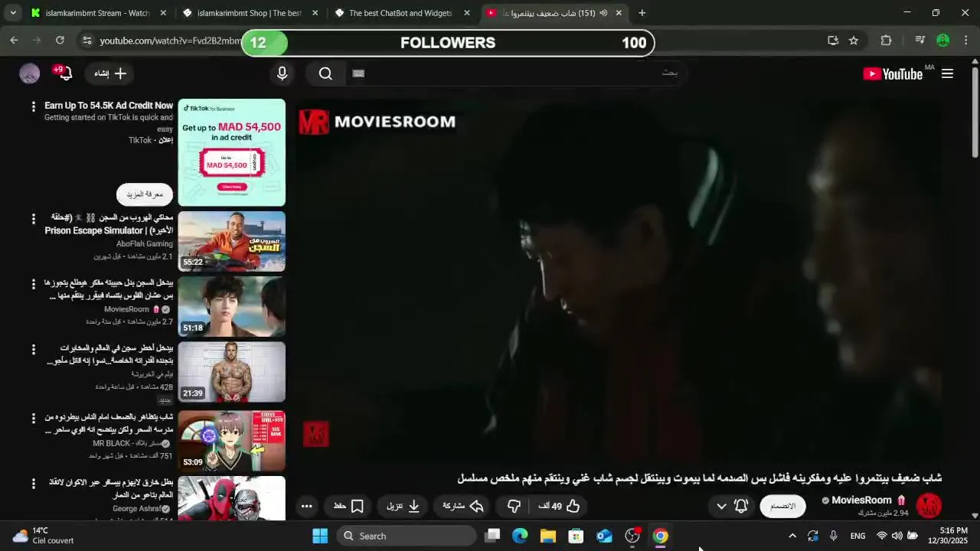Open Windows Start menu
Screen dimensions: 980x551
coord(320,536)
